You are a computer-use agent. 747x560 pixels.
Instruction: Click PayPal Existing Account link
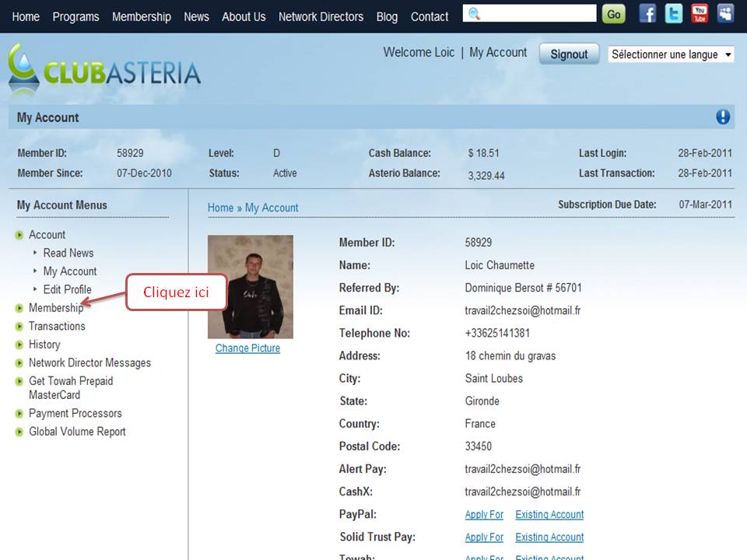pyautogui.click(x=549, y=514)
